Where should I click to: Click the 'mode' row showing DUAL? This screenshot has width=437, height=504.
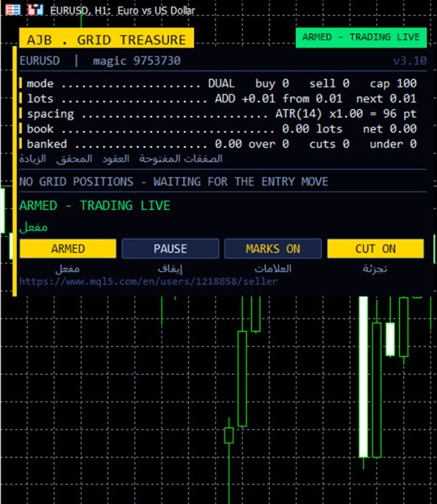[218, 83]
